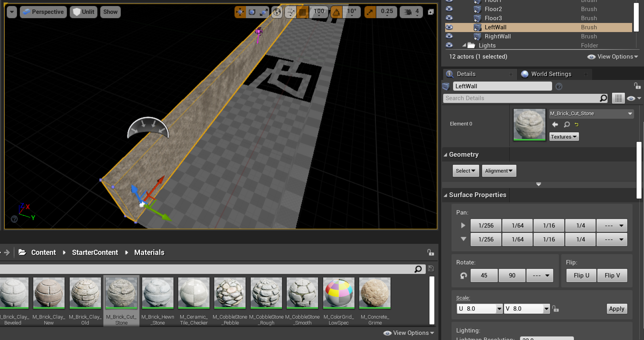Go to Materials folder in breadcrumb

(x=149, y=253)
